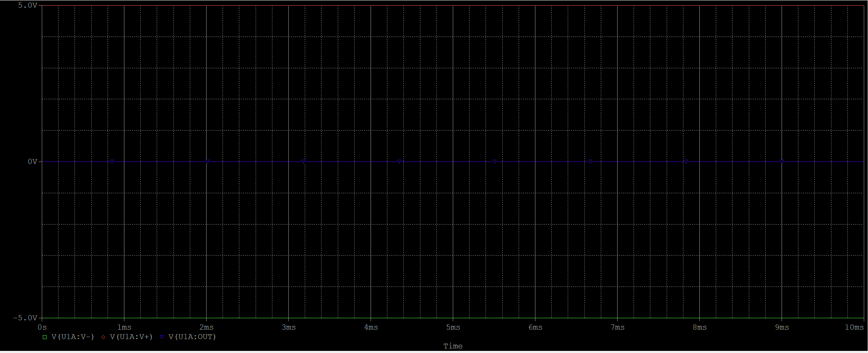This screenshot has height=353, width=868.
Task: Select the V(U1A:V+) trace legend label
Action: 131,337
